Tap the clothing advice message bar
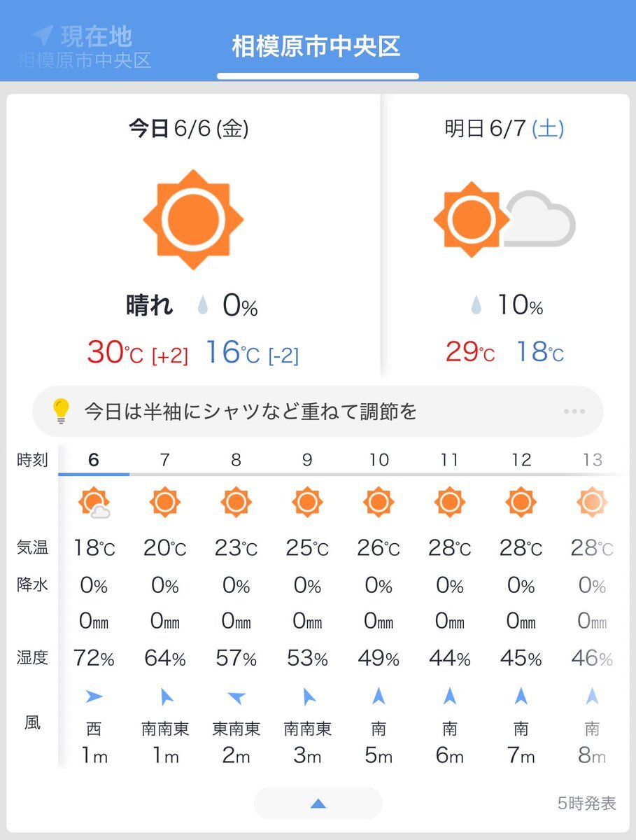Screen dimensions: 636x840 click(x=318, y=411)
